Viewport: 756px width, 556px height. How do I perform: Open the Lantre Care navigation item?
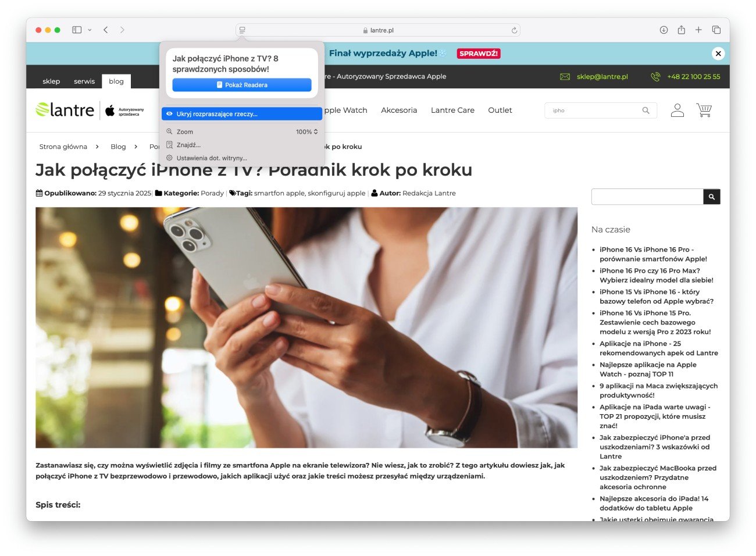(452, 110)
